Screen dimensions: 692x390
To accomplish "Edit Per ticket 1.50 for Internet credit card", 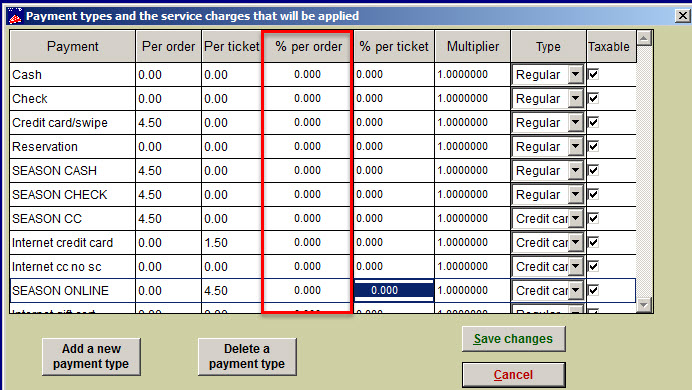I will click(x=232, y=243).
